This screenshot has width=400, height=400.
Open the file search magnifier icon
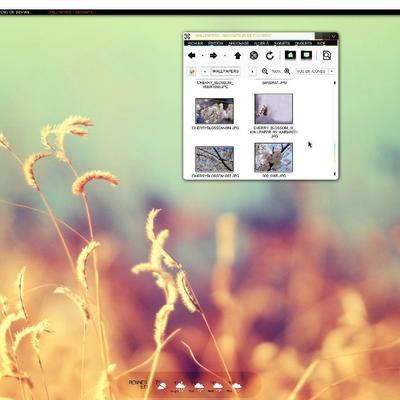click(x=327, y=55)
